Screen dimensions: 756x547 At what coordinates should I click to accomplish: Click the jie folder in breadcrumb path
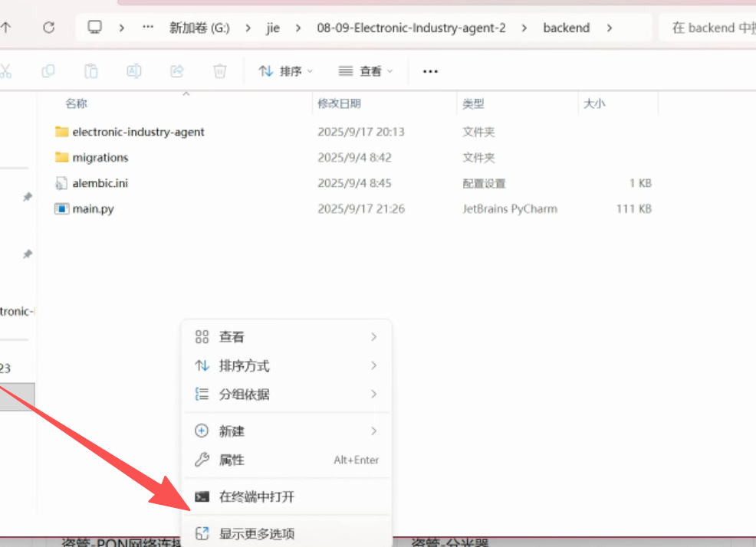click(273, 28)
